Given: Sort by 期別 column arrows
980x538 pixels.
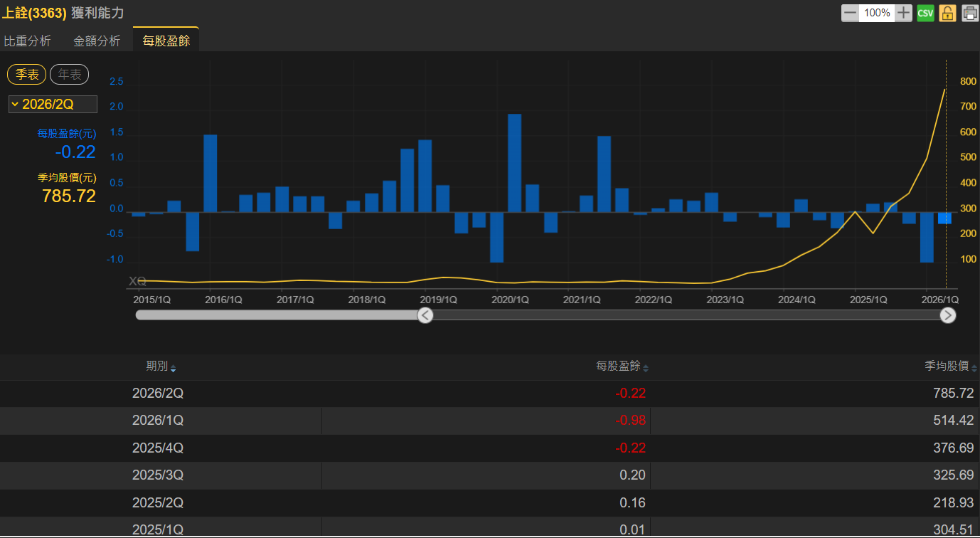Looking at the screenshot, I should point(174,367).
